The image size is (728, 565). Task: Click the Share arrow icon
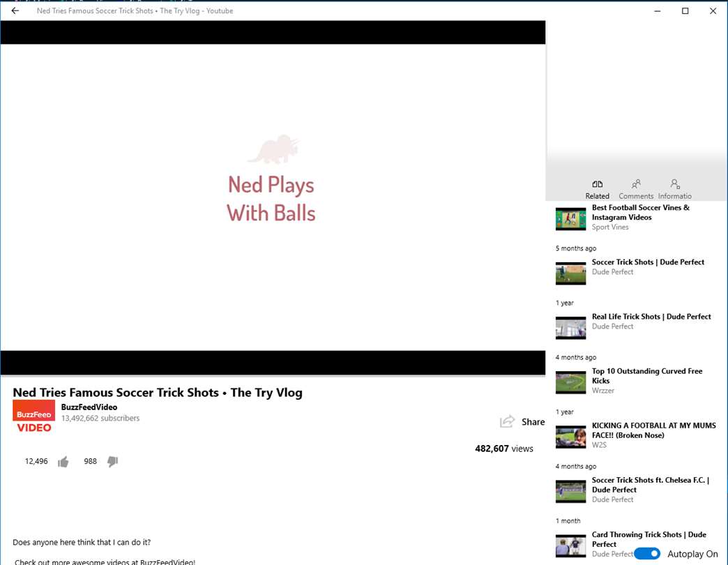507,421
